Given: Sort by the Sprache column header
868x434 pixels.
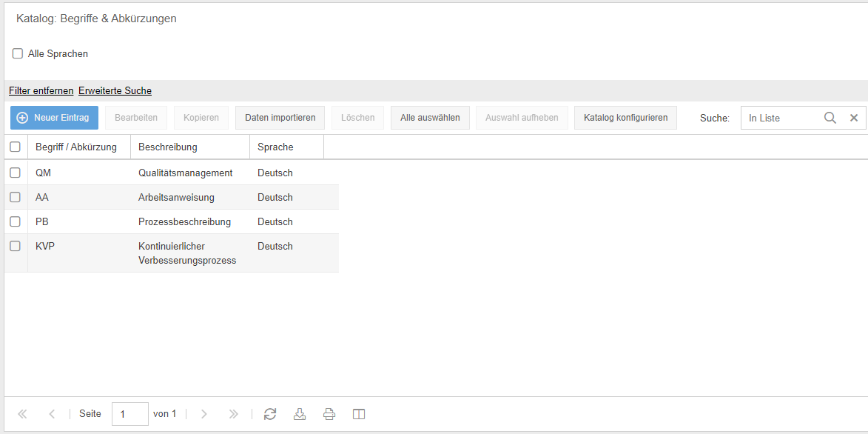Looking at the screenshot, I should point(275,147).
